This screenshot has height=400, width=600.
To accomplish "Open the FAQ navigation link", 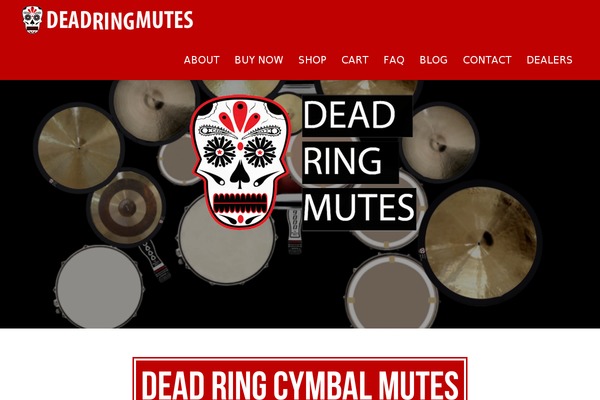I will point(394,60).
